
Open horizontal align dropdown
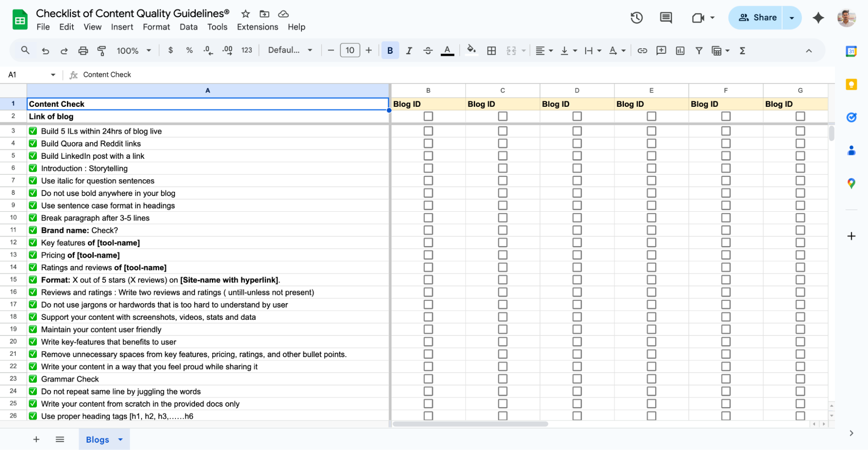pos(544,51)
